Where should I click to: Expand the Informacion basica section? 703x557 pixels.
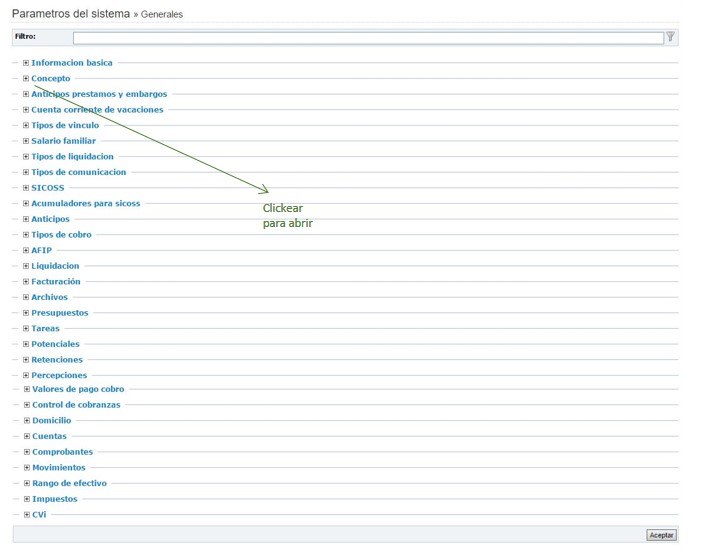click(x=71, y=63)
